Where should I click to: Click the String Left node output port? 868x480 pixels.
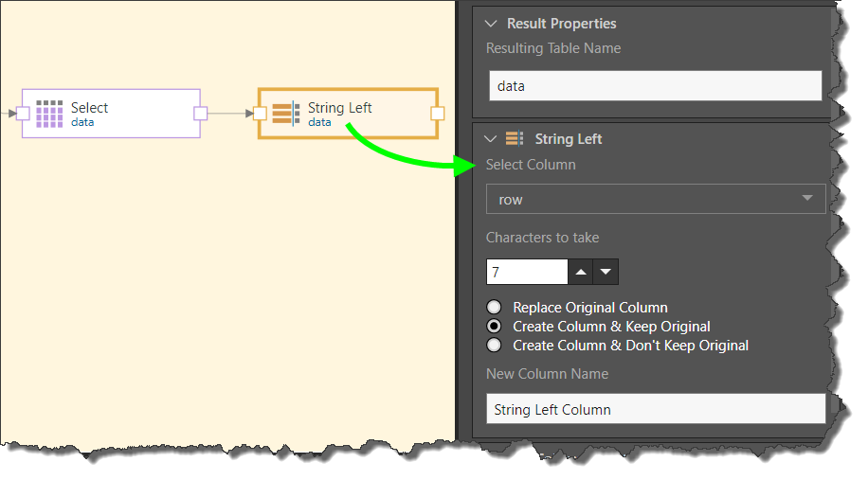(437, 114)
